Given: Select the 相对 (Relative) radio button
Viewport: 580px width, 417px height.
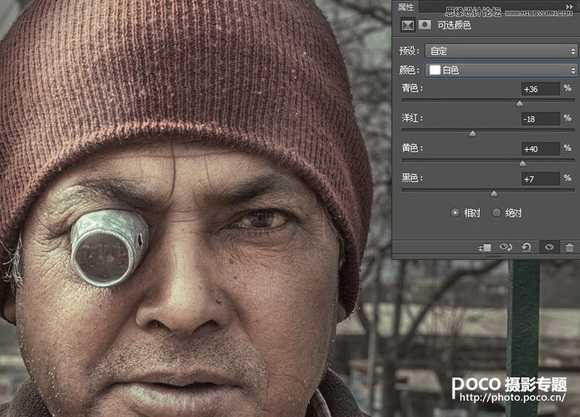Looking at the screenshot, I should 455,213.
